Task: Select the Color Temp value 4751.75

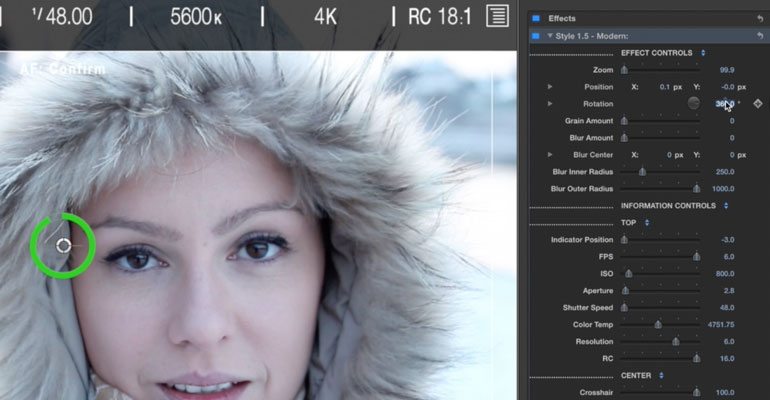Action: coord(721,325)
